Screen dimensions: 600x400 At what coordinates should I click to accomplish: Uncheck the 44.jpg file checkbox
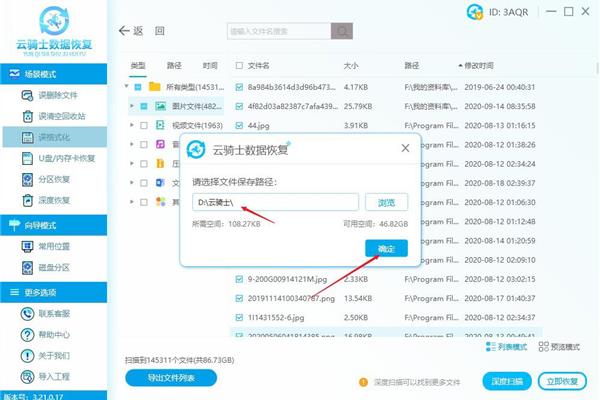click(x=239, y=126)
